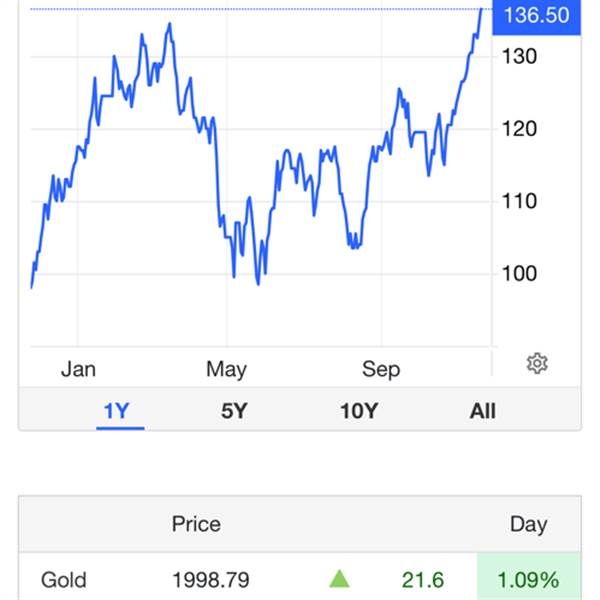Click the Gold price 1998.79
Viewport: 600px width, 600px height.
pyautogui.click(x=211, y=580)
